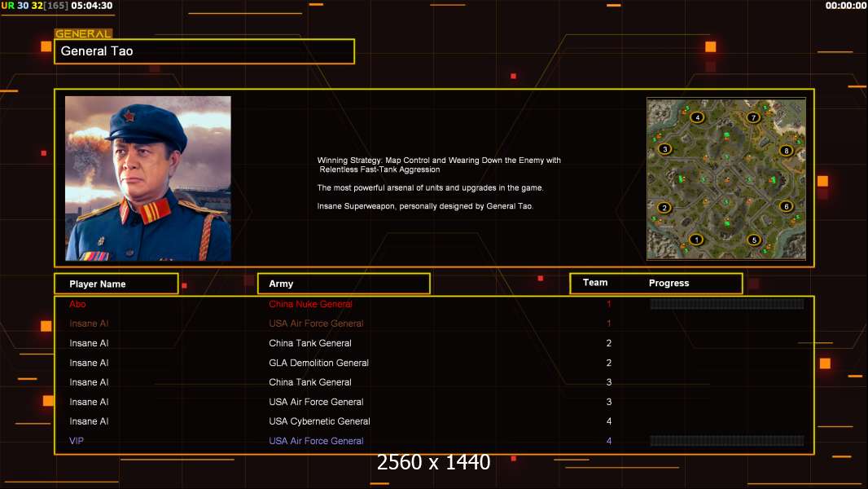Viewport: 868px width, 489px height.
Task: Click the USA Cybernetic General army entry
Action: point(319,421)
